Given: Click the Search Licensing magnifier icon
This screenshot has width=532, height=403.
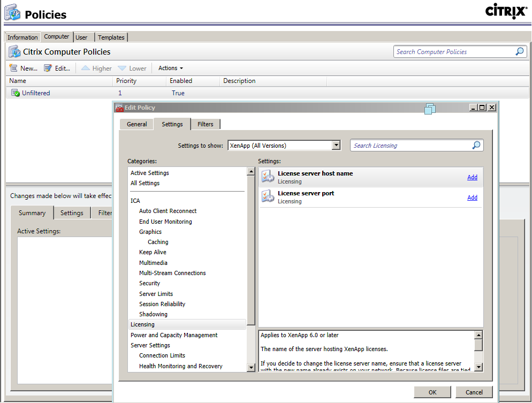Looking at the screenshot, I should [x=476, y=145].
